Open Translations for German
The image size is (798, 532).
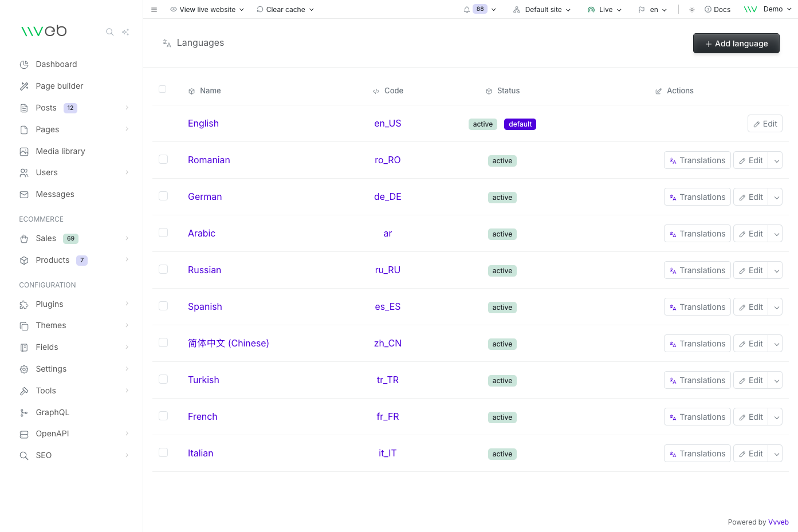point(697,197)
